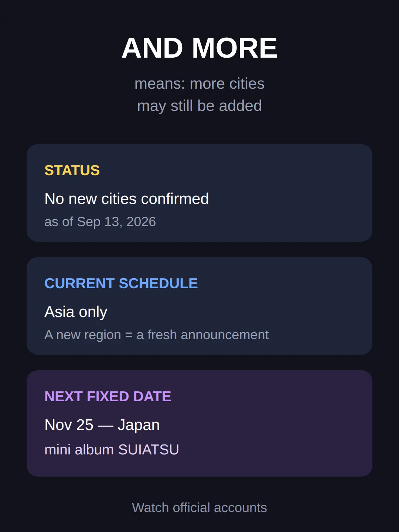Click the word Japan in date line
Screen dimensions: 399x532
139,425
